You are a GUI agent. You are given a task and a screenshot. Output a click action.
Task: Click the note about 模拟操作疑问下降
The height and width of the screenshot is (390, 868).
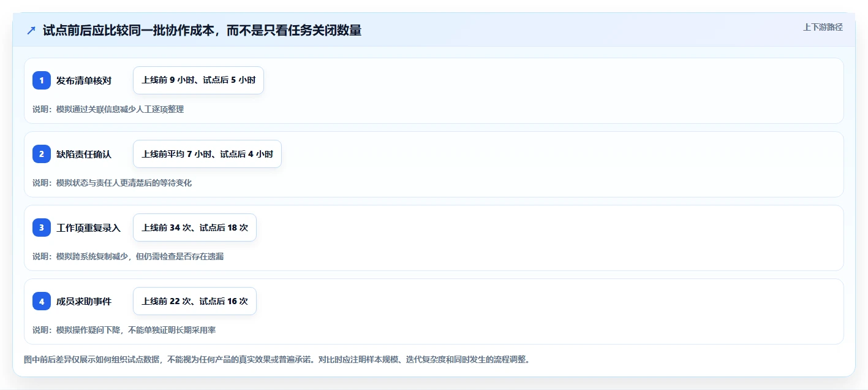pyautogui.click(x=124, y=330)
